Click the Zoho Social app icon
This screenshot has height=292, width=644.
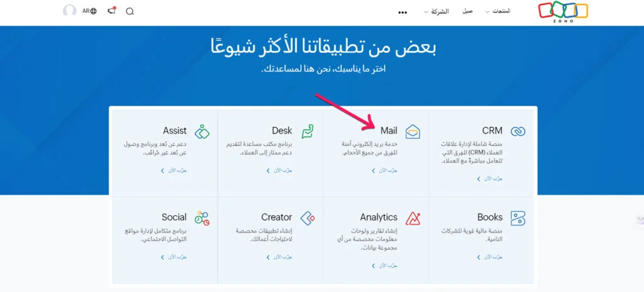[201, 218]
